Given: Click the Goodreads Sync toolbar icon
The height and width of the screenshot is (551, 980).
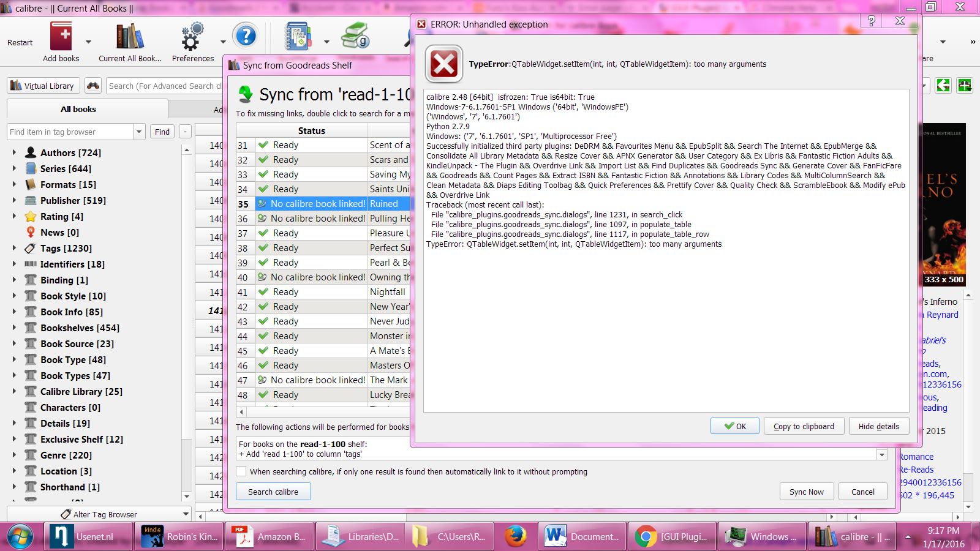Looking at the screenshot, I should coord(355,36).
